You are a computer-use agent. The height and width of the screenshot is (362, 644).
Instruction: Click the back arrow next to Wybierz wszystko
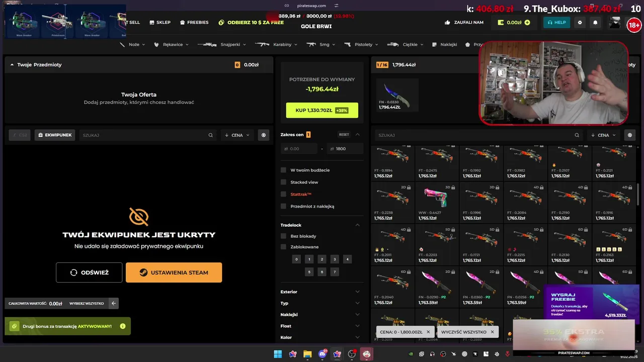pos(114,303)
